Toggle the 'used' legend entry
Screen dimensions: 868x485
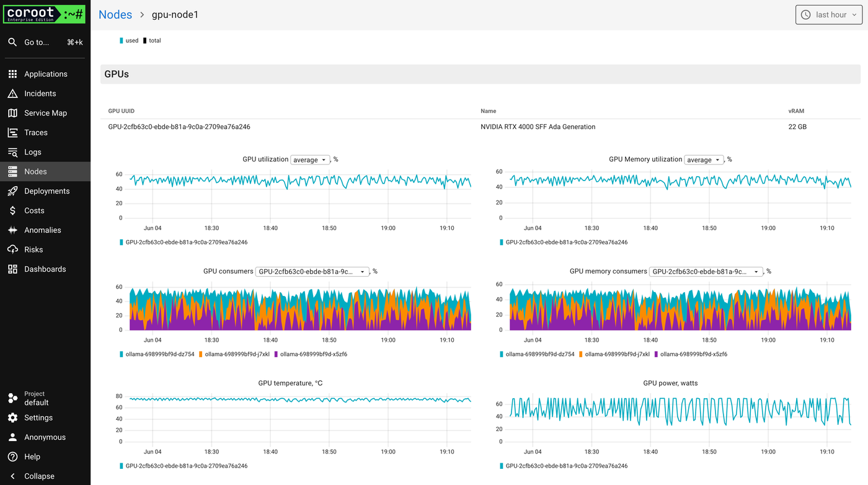(x=127, y=40)
